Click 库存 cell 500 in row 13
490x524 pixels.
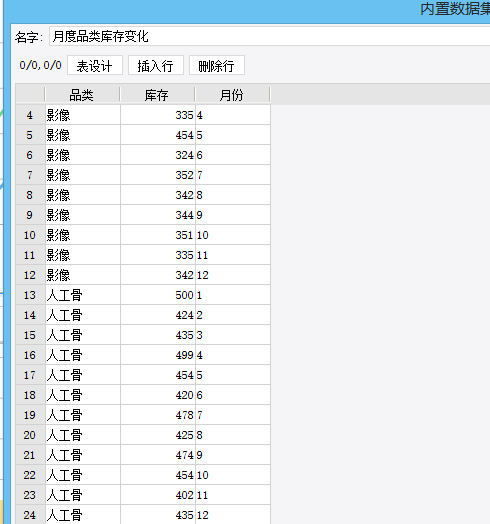(x=158, y=295)
